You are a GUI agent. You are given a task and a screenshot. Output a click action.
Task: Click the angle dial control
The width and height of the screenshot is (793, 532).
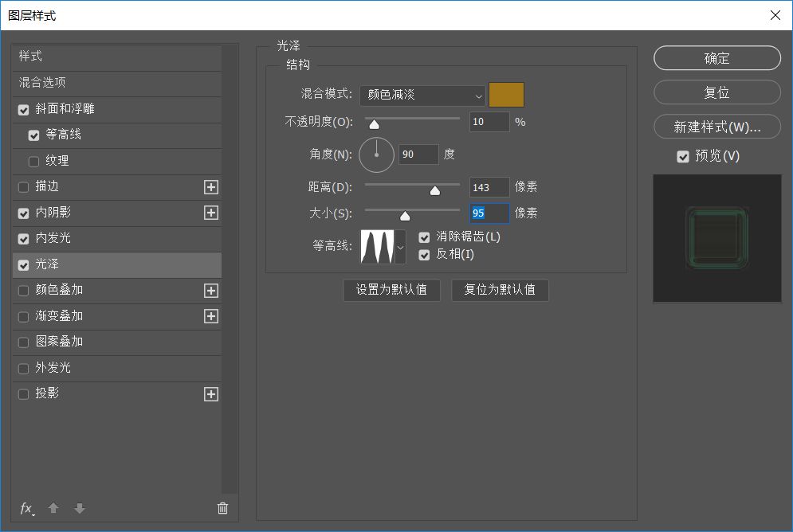(376, 155)
